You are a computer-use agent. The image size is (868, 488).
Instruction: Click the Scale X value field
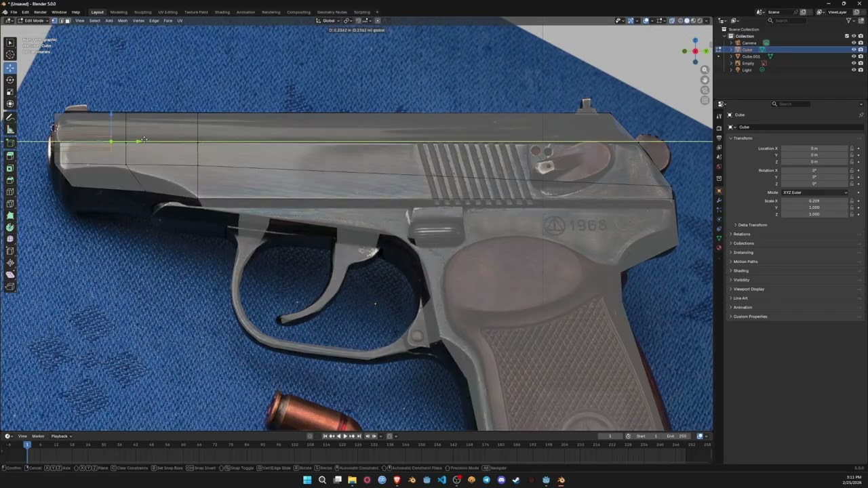click(814, 201)
